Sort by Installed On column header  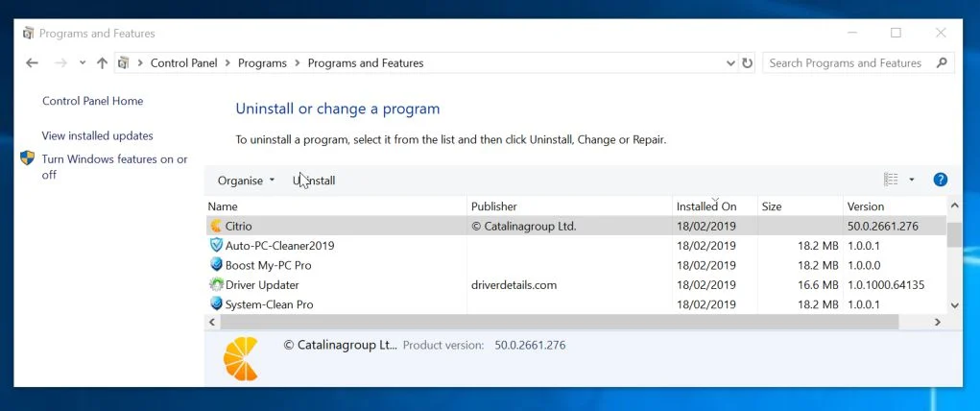pyautogui.click(x=715, y=205)
